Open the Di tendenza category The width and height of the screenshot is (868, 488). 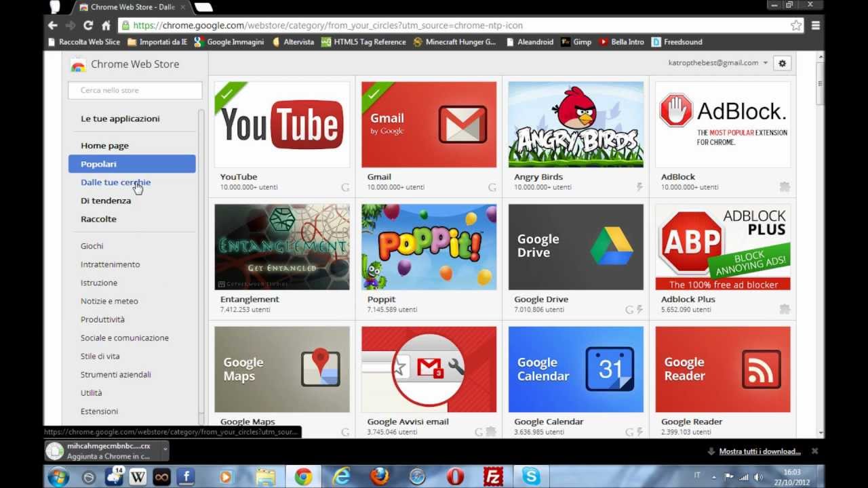(x=106, y=201)
